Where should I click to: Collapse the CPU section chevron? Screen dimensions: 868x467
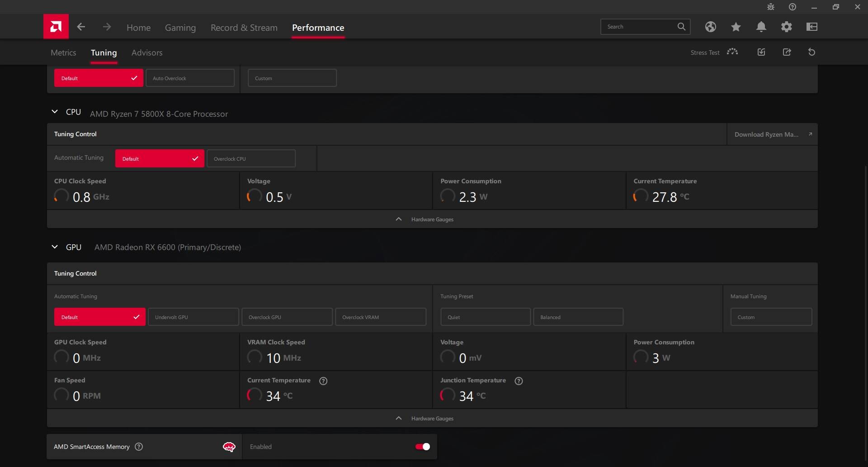(x=55, y=112)
